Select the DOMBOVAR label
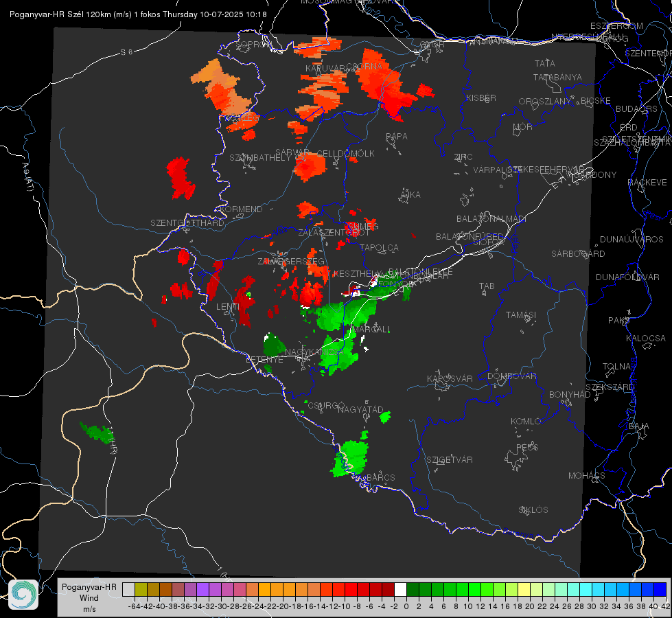 click(x=511, y=376)
